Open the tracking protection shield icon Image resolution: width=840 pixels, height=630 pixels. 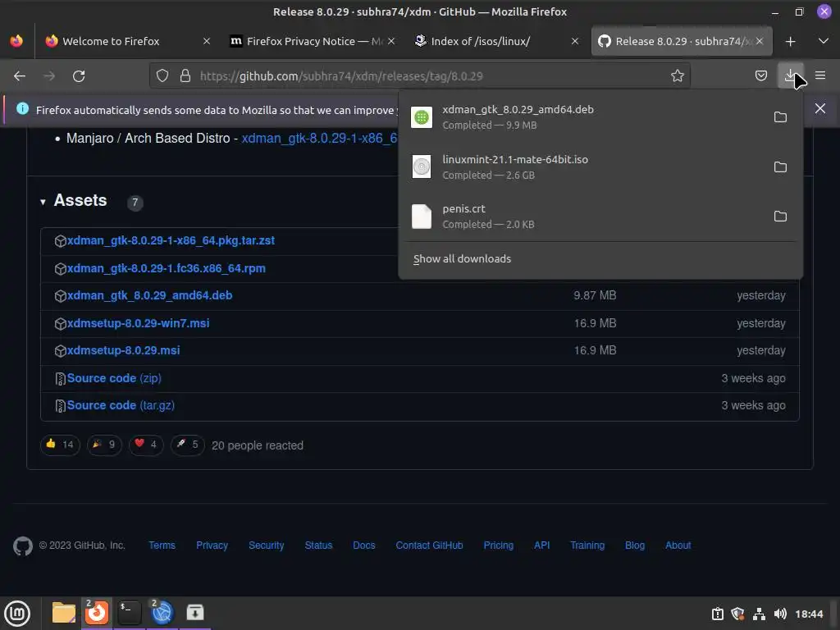click(162, 76)
